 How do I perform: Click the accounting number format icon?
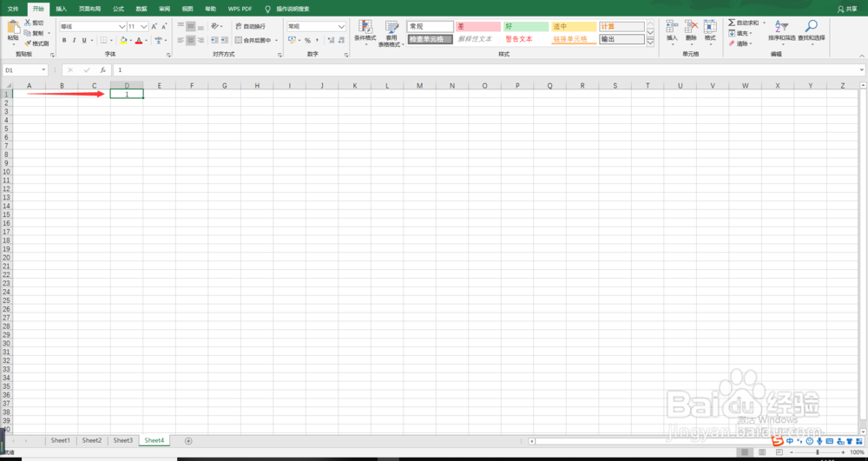[x=292, y=40]
